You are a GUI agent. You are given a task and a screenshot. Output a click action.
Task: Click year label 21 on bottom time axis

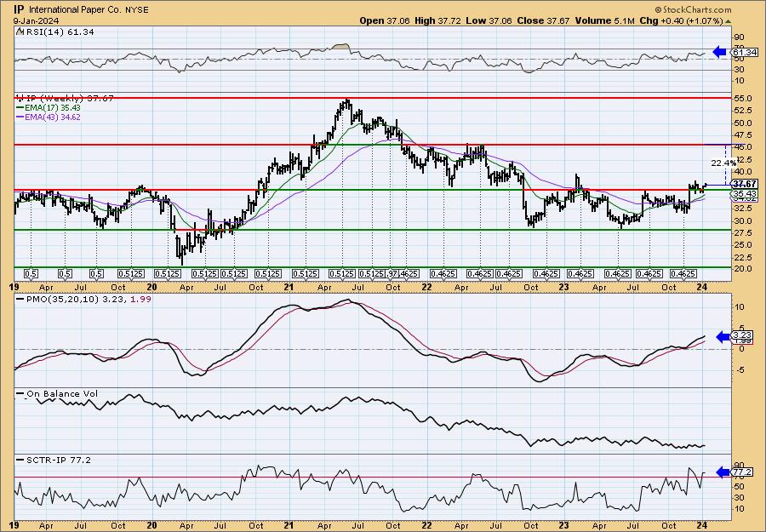289,525
